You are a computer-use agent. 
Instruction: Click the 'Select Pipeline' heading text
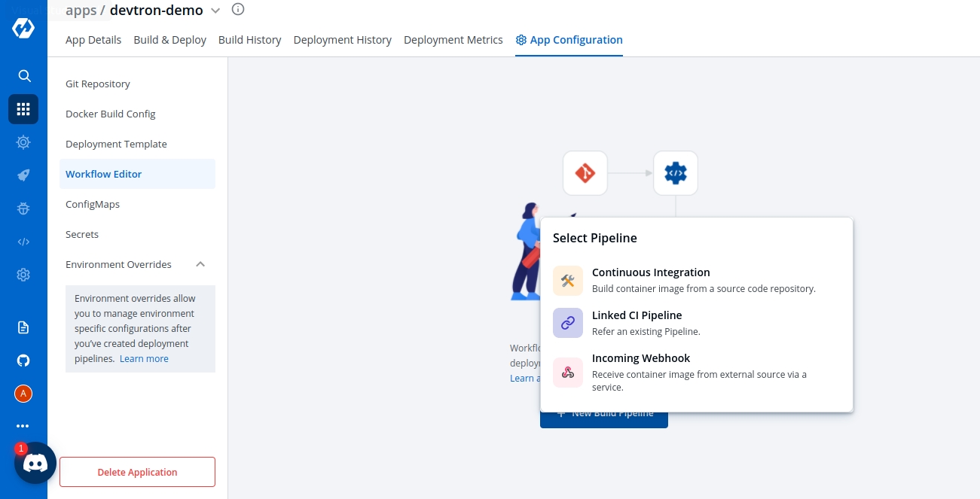(x=595, y=238)
